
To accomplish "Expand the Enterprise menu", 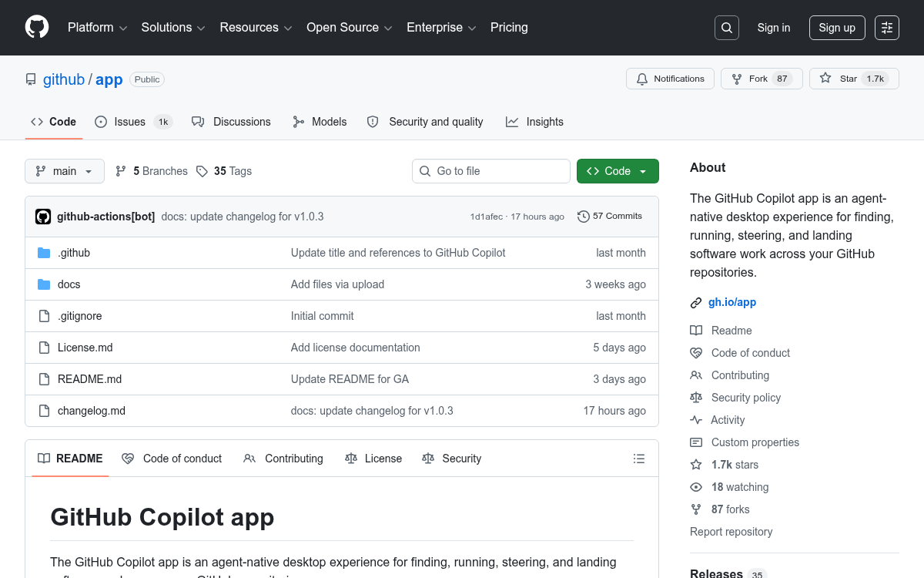I will click(x=442, y=28).
